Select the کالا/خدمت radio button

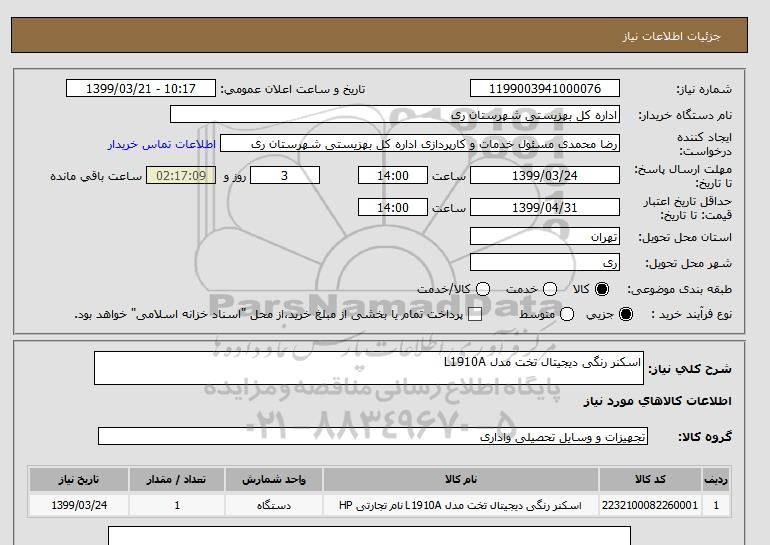coord(483,289)
